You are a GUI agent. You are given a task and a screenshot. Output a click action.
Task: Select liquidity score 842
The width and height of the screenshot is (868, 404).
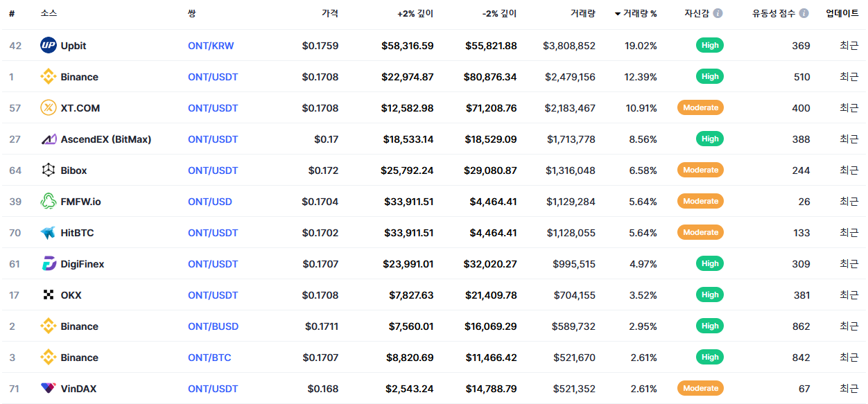[x=801, y=358]
